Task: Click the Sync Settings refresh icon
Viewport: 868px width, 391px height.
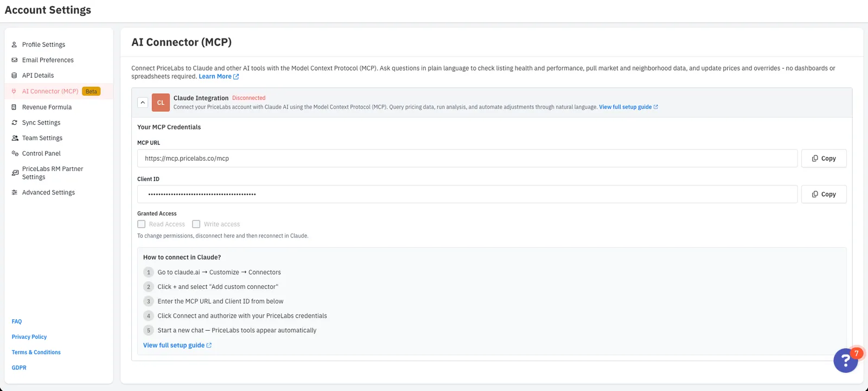Action: point(15,123)
